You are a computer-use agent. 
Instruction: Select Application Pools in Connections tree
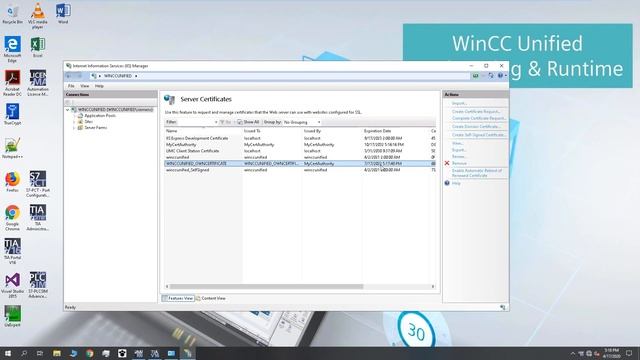[x=100, y=116]
